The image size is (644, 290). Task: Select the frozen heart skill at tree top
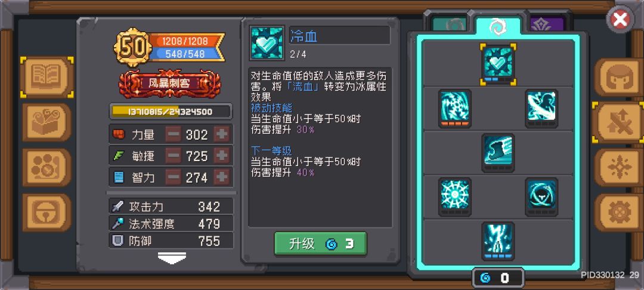tap(498, 64)
